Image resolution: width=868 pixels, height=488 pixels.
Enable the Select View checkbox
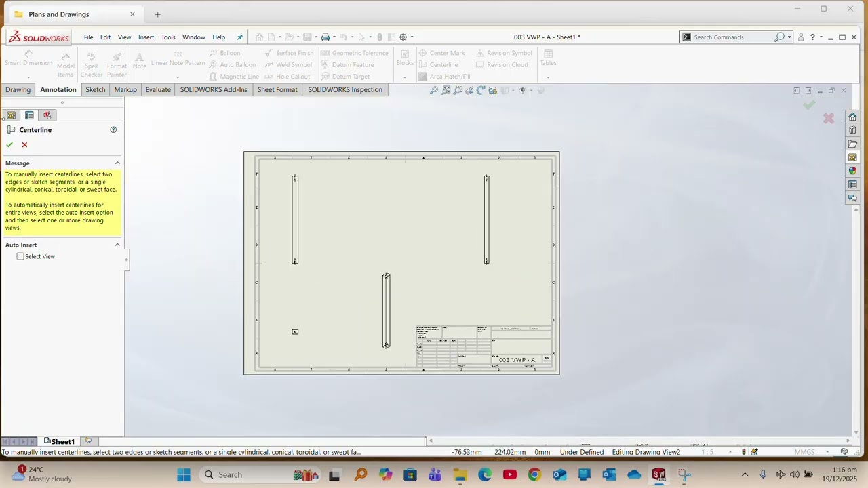pos(20,256)
